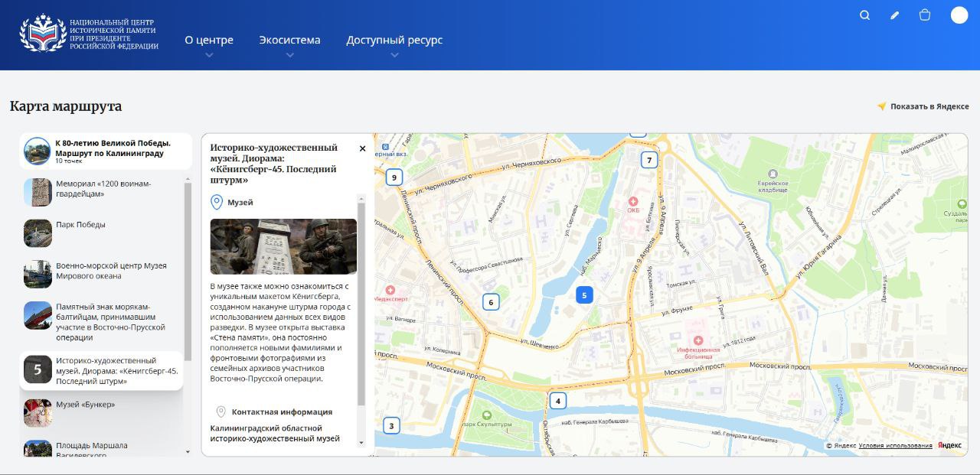Screen dimensions: 980x475
Task: Open the Доступный ресурс menu
Action: tap(394, 40)
